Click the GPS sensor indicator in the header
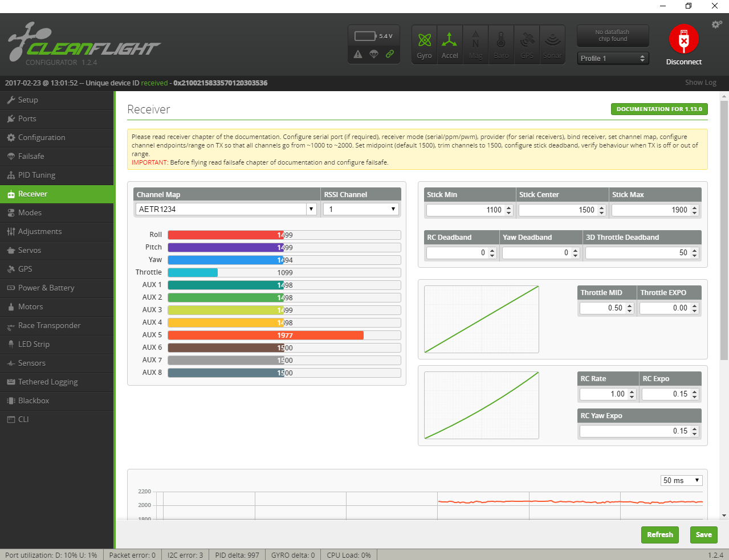 tap(527, 45)
